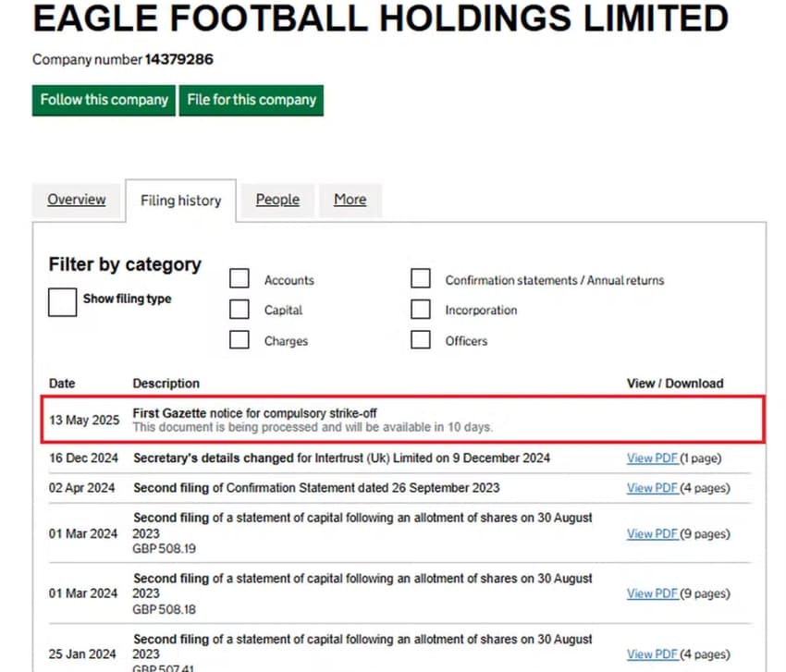Click company number 14379286 text
Screen dimensions: 786x672
178,59
